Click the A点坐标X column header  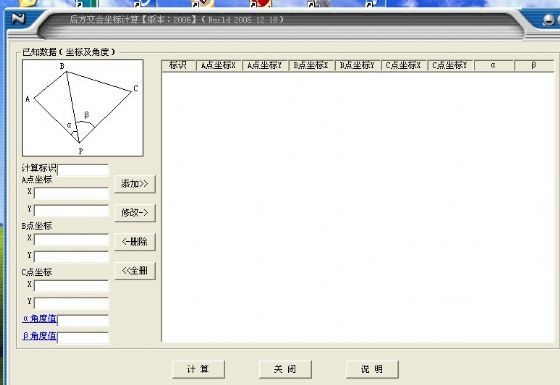pos(219,65)
